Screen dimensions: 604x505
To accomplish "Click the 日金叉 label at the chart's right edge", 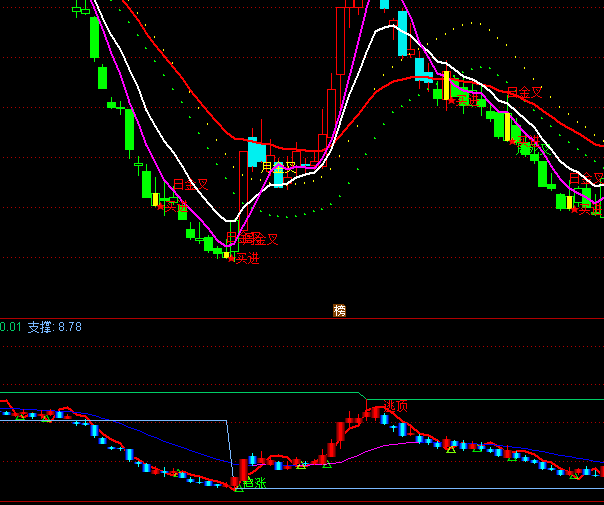I will coord(587,179).
